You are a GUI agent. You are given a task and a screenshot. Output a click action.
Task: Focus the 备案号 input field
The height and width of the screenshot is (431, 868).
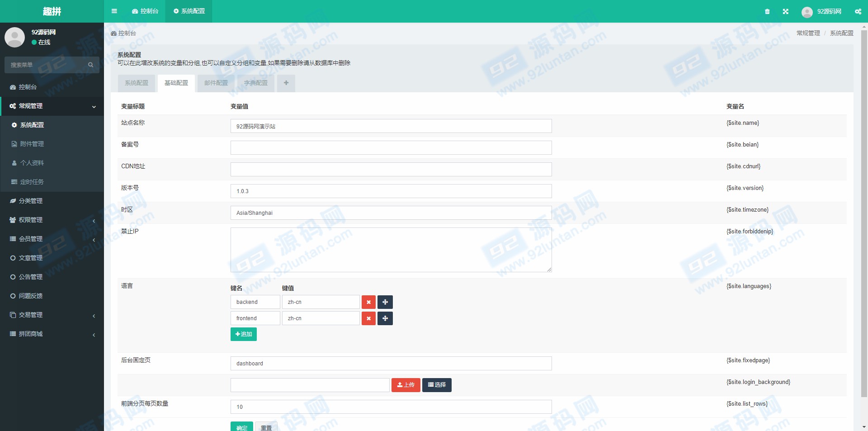coord(391,148)
